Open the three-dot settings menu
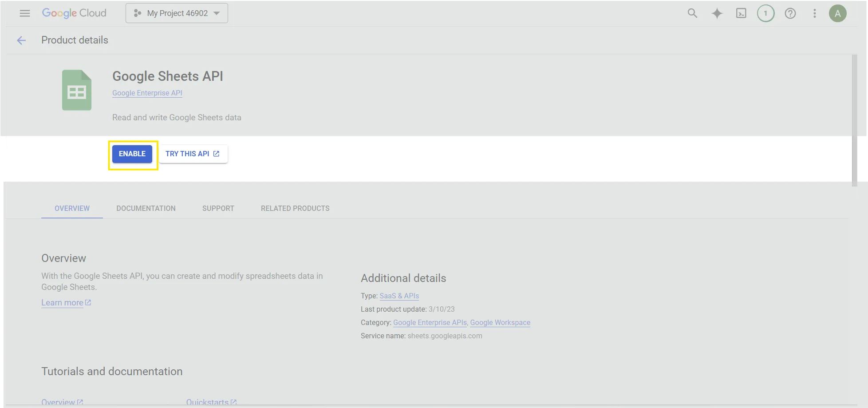Viewport: 868px width, 408px height. tap(814, 13)
